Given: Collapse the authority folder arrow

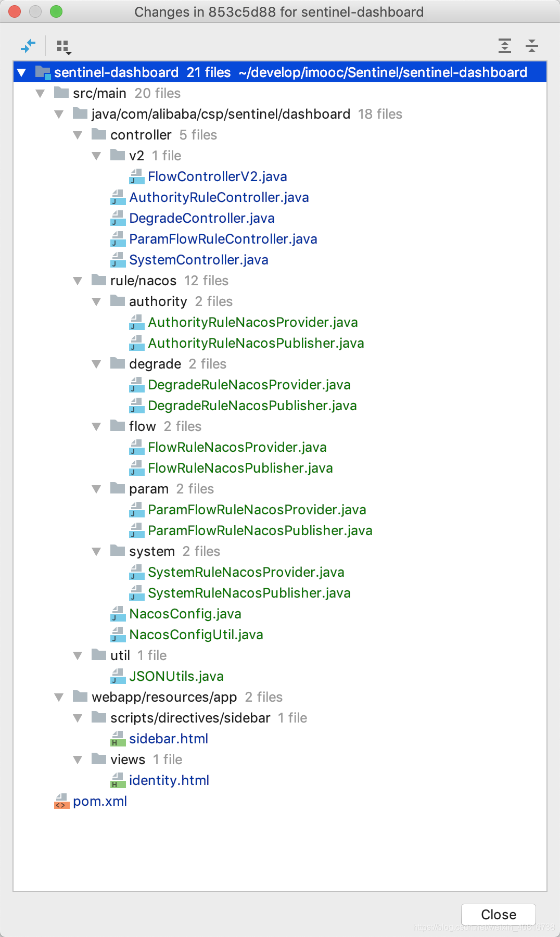Looking at the screenshot, I should point(97,301).
